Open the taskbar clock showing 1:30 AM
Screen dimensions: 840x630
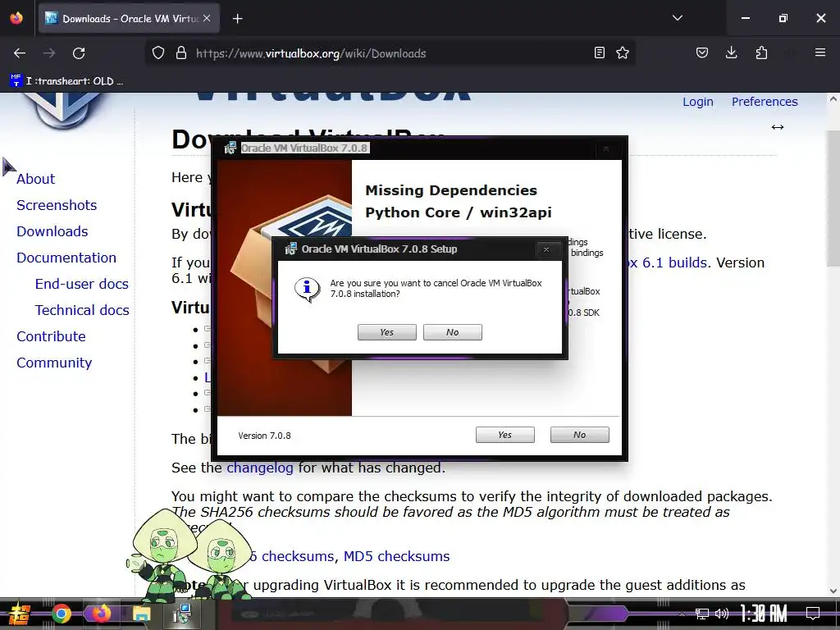(x=764, y=614)
